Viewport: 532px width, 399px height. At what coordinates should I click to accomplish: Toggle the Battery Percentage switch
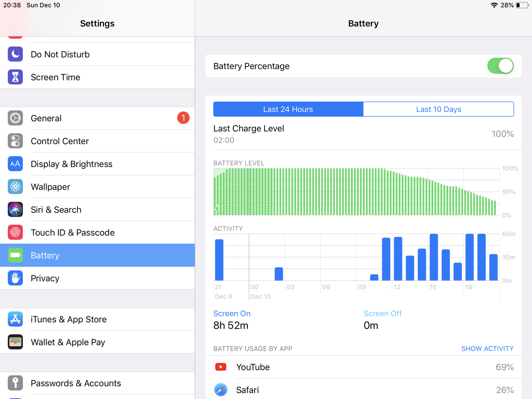pos(500,66)
